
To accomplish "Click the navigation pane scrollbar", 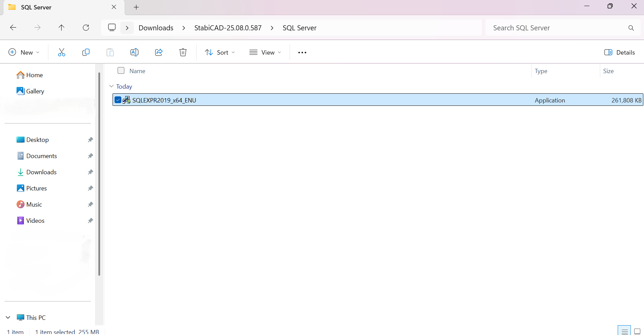I will click(x=99, y=174).
